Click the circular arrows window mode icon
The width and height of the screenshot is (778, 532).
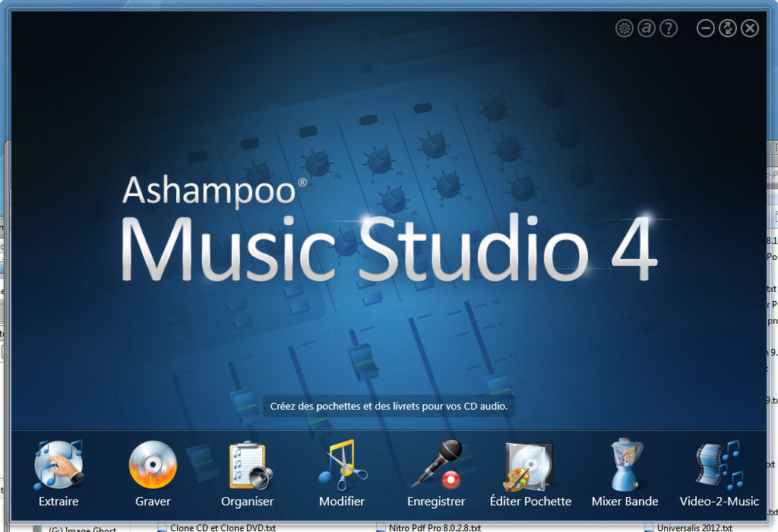pyautogui.click(x=727, y=28)
